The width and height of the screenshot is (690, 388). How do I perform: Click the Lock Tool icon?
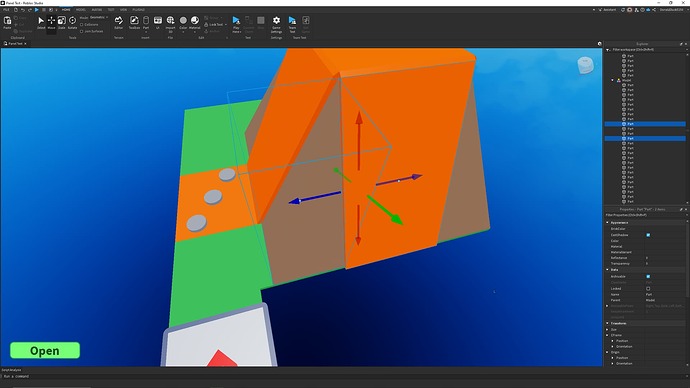tap(206, 25)
